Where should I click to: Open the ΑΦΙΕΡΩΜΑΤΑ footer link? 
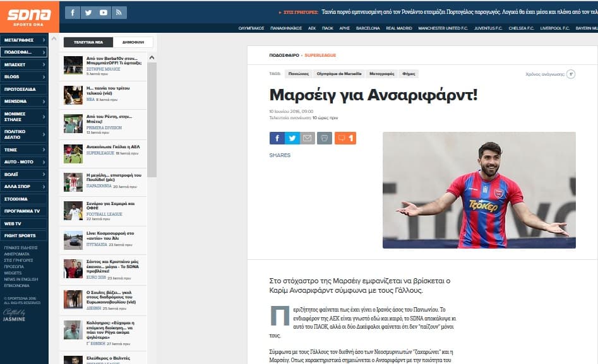pos(17,254)
